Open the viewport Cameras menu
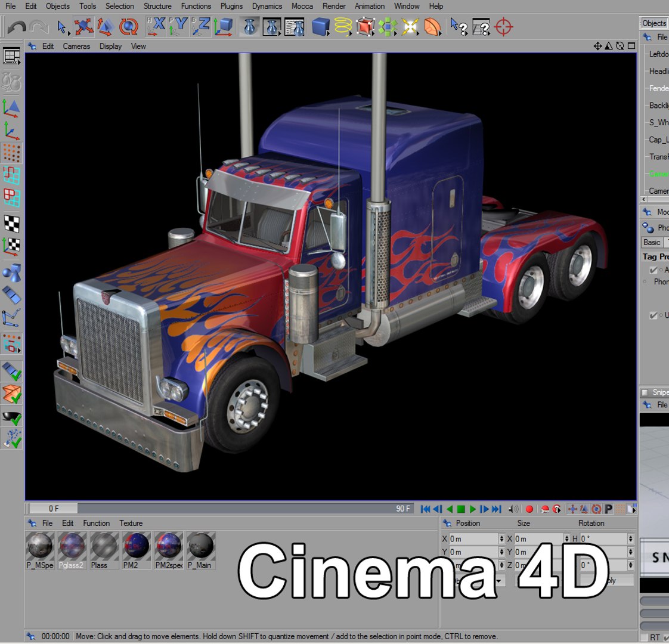 point(76,46)
